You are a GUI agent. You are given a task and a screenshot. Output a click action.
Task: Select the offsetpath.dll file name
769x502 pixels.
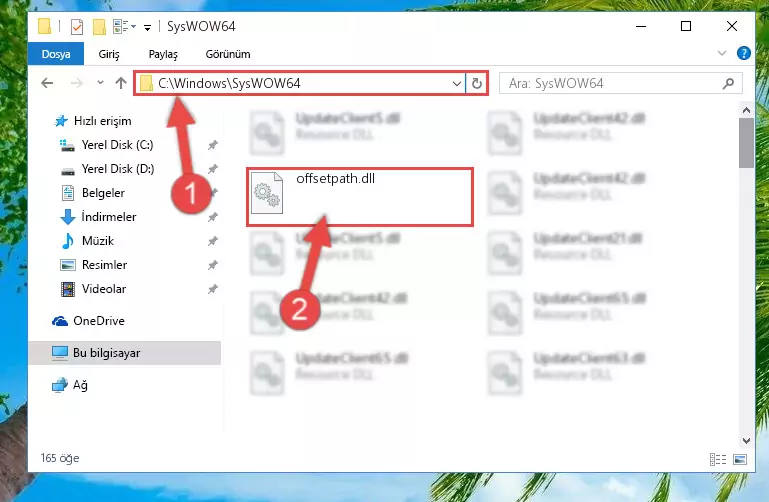(x=335, y=178)
